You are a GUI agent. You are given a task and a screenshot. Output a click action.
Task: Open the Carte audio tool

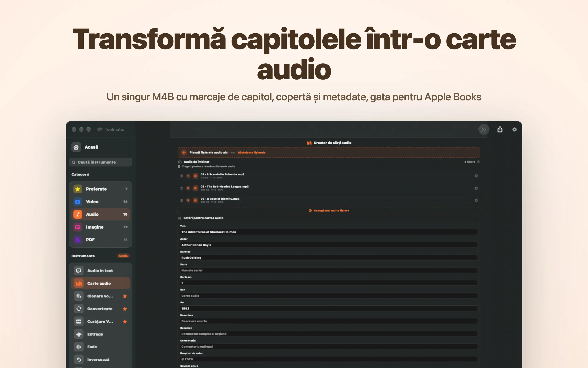point(101,283)
